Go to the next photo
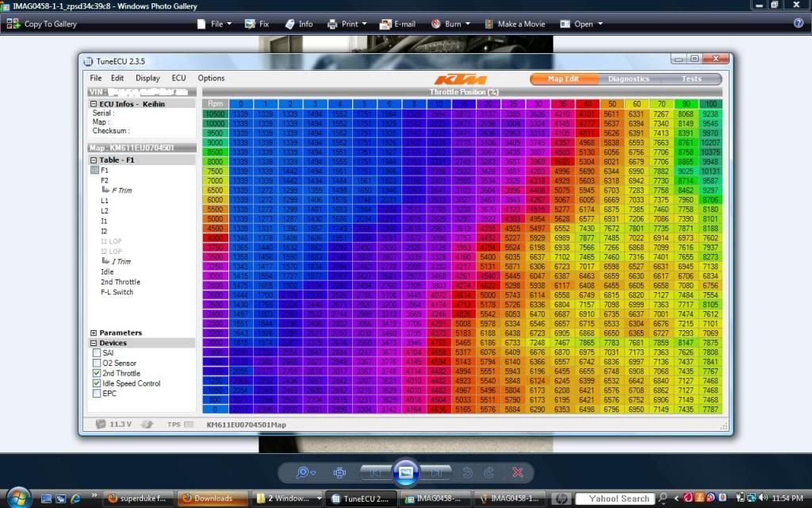This screenshot has width=812, height=508. (437, 472)
